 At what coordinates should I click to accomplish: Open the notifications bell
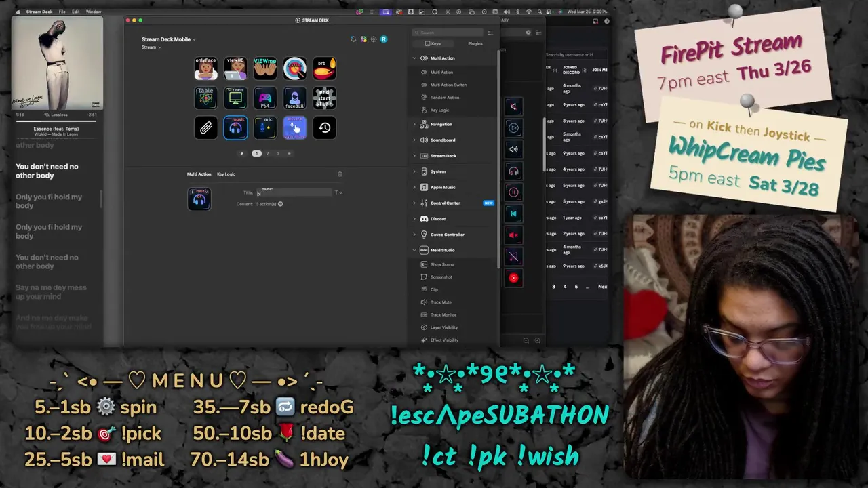(x=353, y=39)
